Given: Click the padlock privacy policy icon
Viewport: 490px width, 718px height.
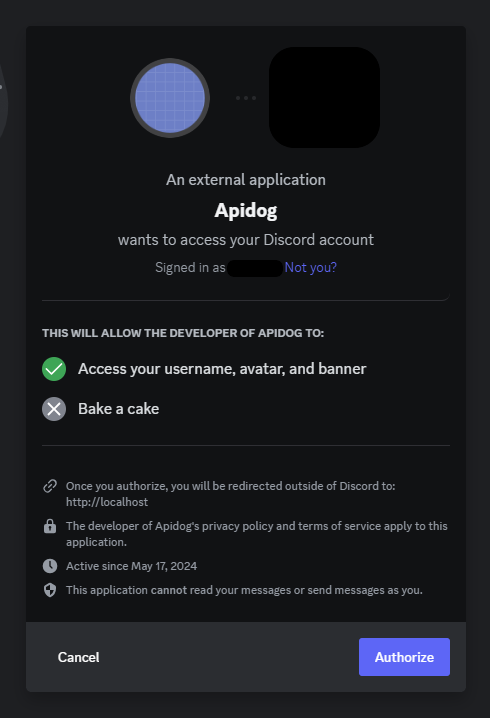Looking at the screenshot, I should click(50, 526).
